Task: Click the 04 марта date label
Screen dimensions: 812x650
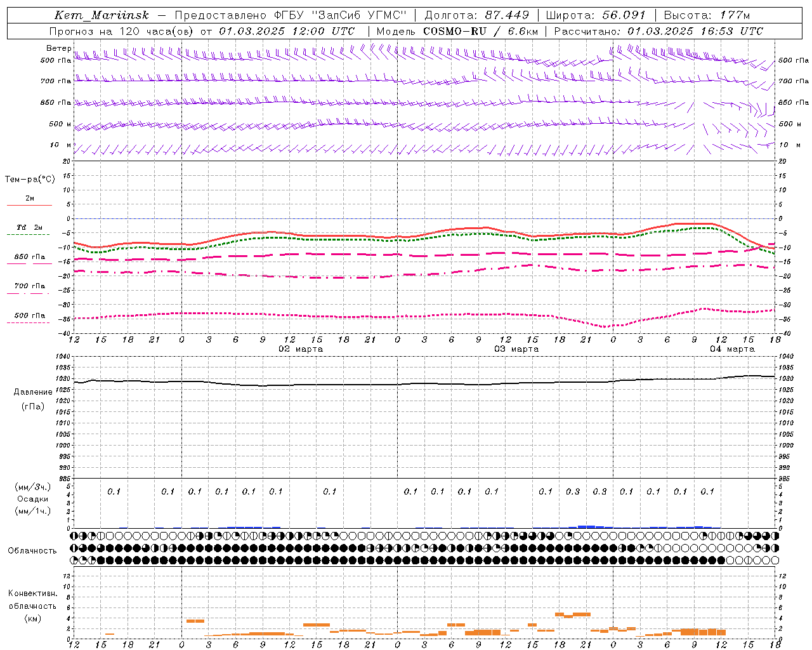Action: (x=732, y=349)
